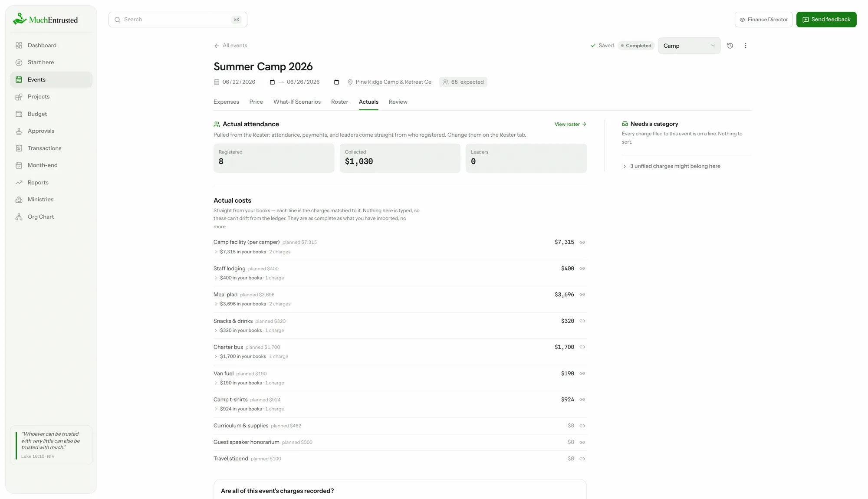Click the location pin icon
This screenshot has width=868, height=499.
[x=350, y=82]
